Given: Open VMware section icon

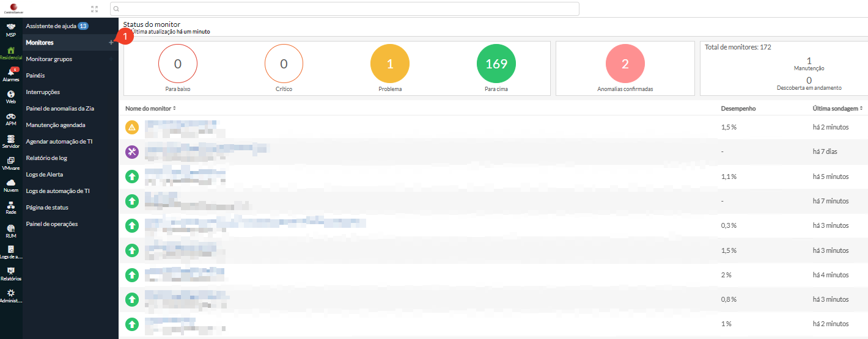Looking at the screenshot, I should (x=10, y=161).
